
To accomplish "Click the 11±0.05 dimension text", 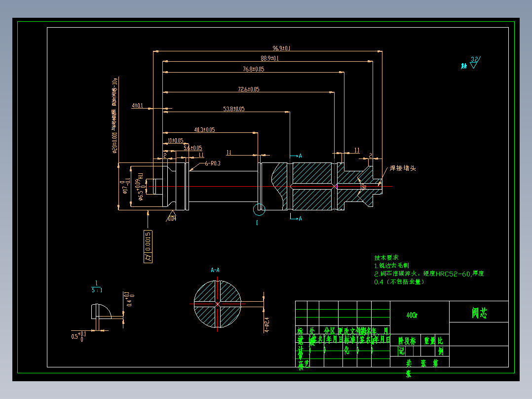I will 175,141.
